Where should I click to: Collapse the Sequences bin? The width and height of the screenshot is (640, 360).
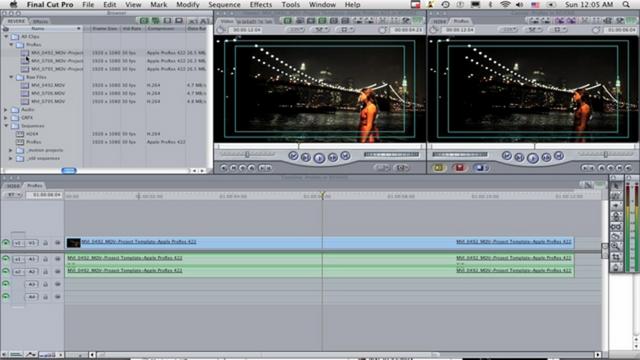6,126
